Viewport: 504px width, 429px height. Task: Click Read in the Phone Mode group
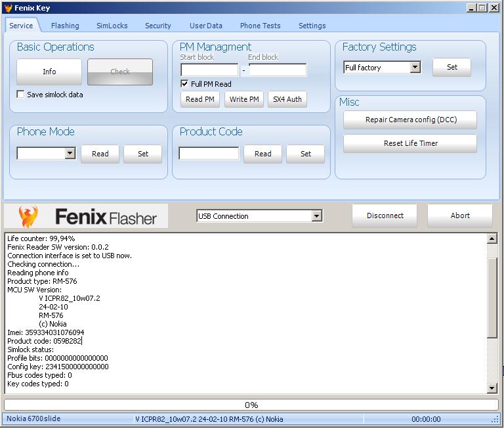click(100, 154)
